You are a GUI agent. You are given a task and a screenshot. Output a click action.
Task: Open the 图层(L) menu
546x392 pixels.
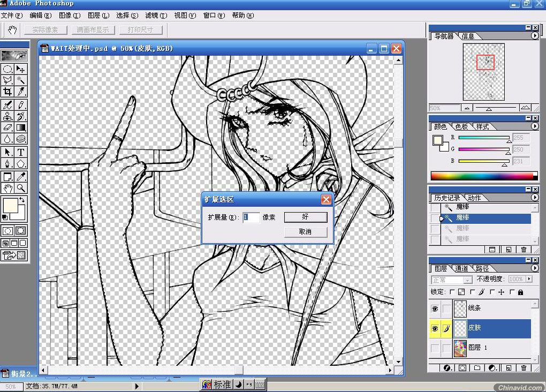pos(98,16)
